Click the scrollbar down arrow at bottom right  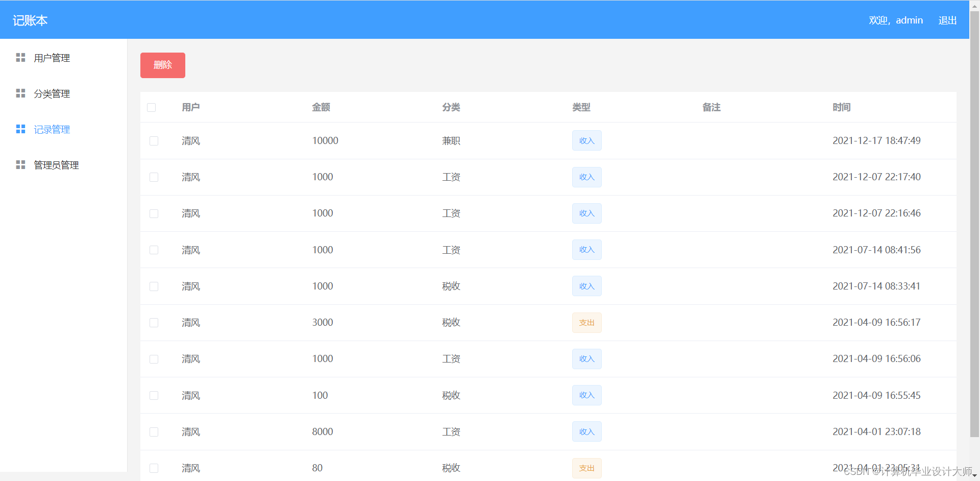(x=974, y=476)
